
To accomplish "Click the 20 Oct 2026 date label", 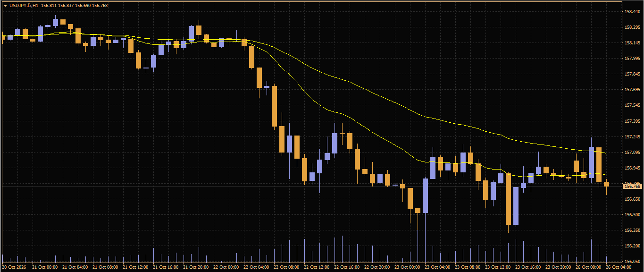I will pyautogui.click(x=14, y=267).
